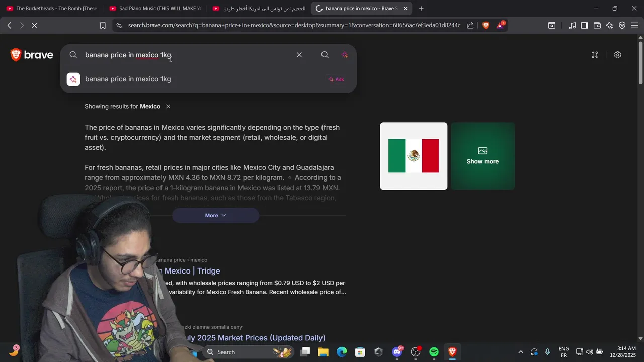The height and width of the screenshot is (362, 644).
Task: Switch to the Sad Piano Music tab
Action: [x=154, y=9]
